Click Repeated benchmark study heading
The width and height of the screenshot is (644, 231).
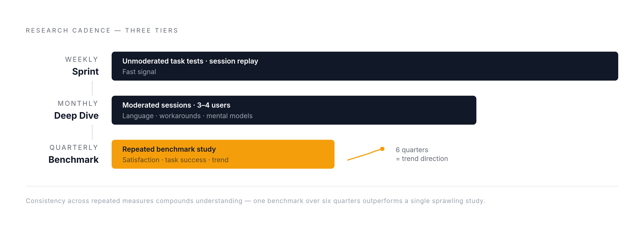click(169, 149)
